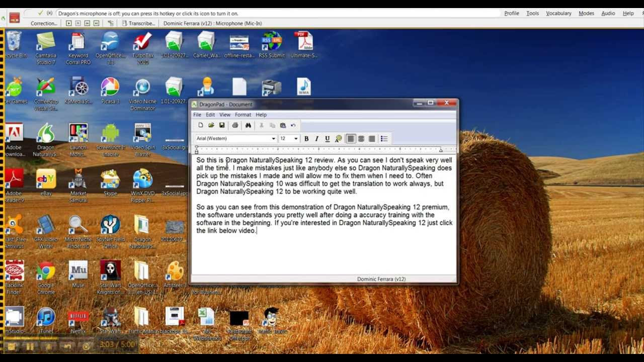
Task: Click the Cut scissors icon
Action: tap(262, 125)
